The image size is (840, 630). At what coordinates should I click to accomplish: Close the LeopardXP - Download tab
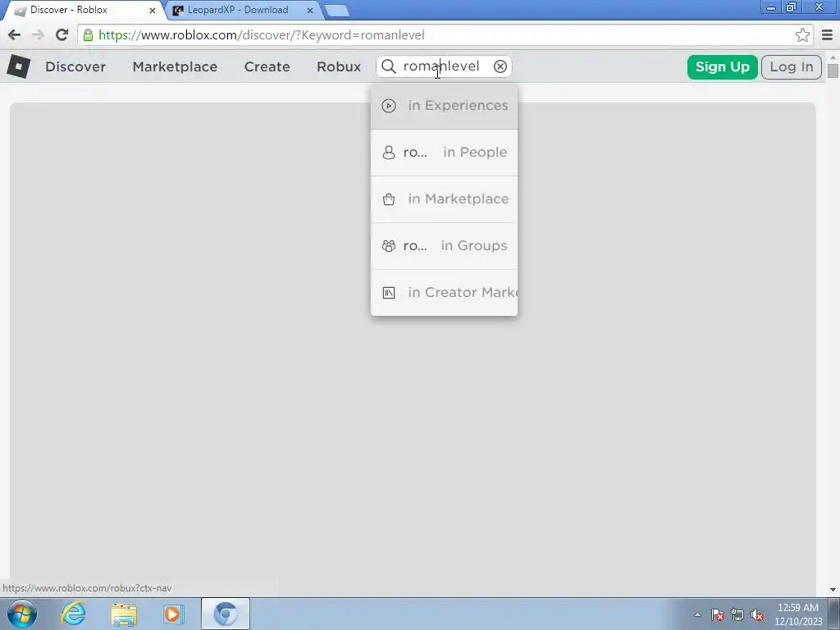click(x=309, y=10)
